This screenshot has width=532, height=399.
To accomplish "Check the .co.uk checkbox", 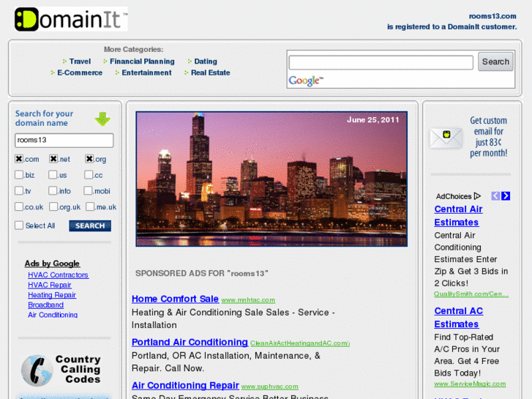I will click(x=19, y=206).
